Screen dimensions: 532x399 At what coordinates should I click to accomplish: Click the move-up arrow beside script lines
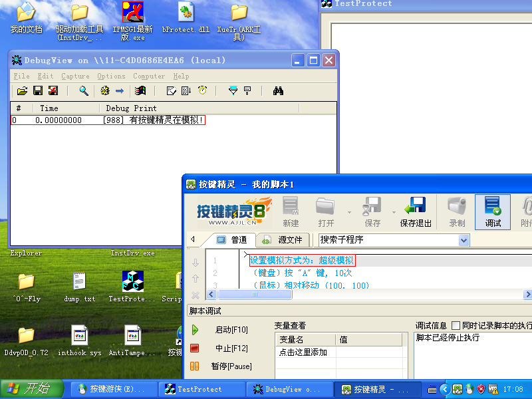tap(196, 279)
